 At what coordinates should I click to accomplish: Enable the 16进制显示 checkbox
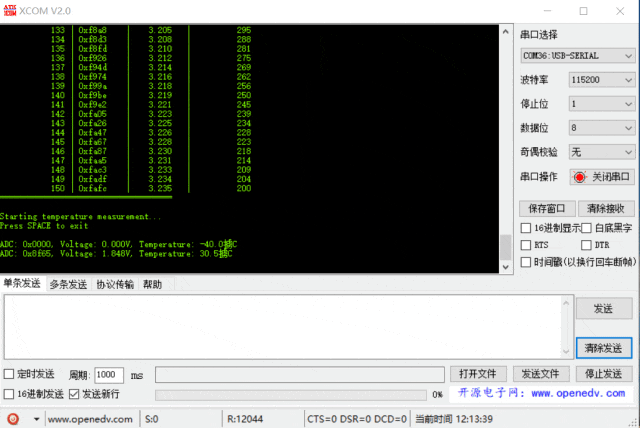click(x=526, y=228)
